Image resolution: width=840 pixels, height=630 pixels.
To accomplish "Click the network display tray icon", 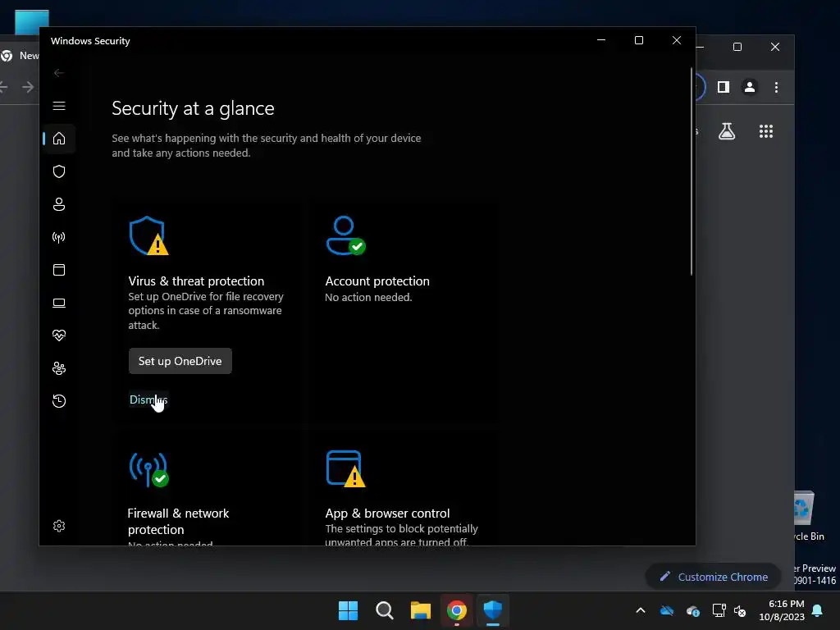I will (719, 610).
